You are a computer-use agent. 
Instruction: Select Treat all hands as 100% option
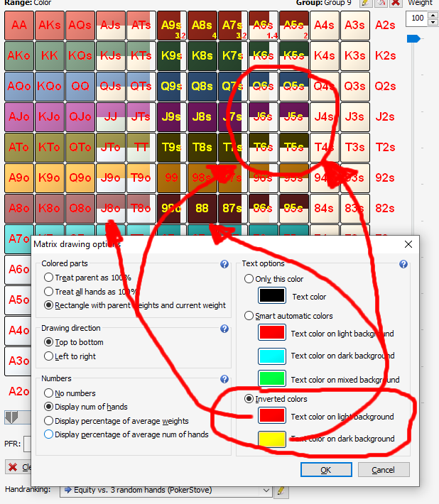pyautogui.click(x=90, y=292)
